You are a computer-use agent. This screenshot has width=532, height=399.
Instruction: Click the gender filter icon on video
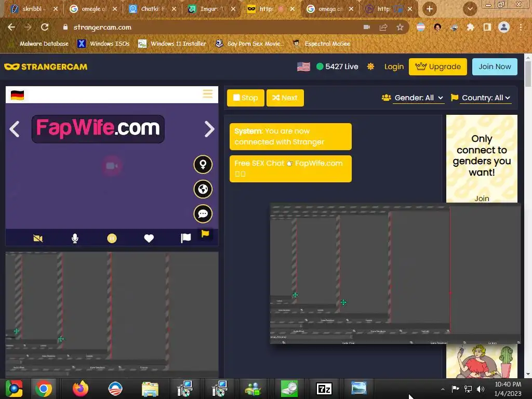coord(203,165)
